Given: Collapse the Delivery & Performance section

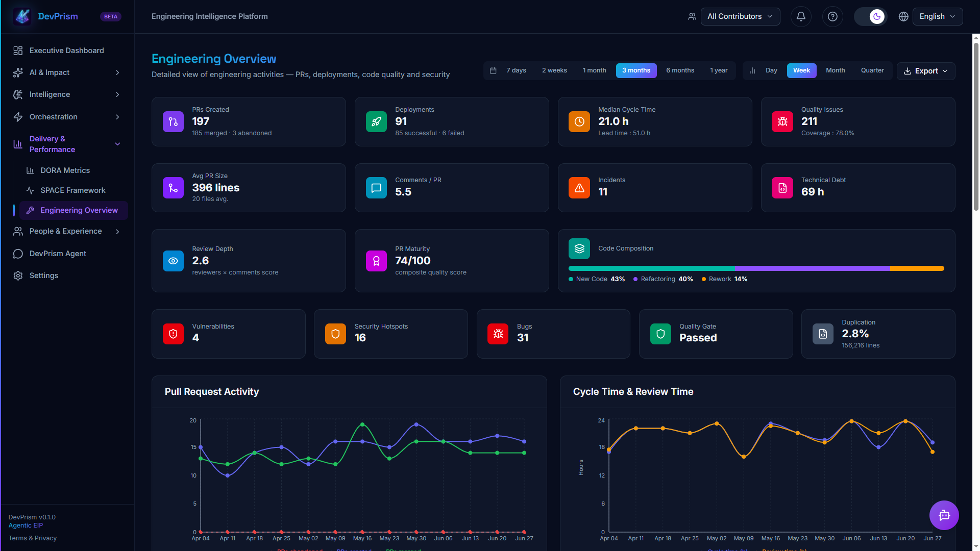Looking at the screenshot, I should pyautogui.click(x=67, y=144).
